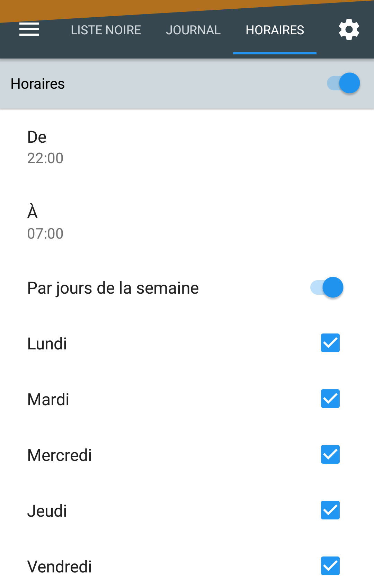Open the hamburger navigation menu
This screenshot has width=374, height=588.
tap(29, 29)
